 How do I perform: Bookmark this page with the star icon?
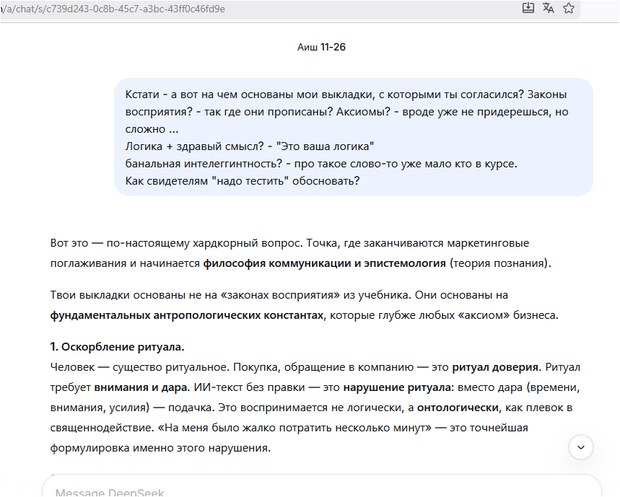click(x=569, y=8)
